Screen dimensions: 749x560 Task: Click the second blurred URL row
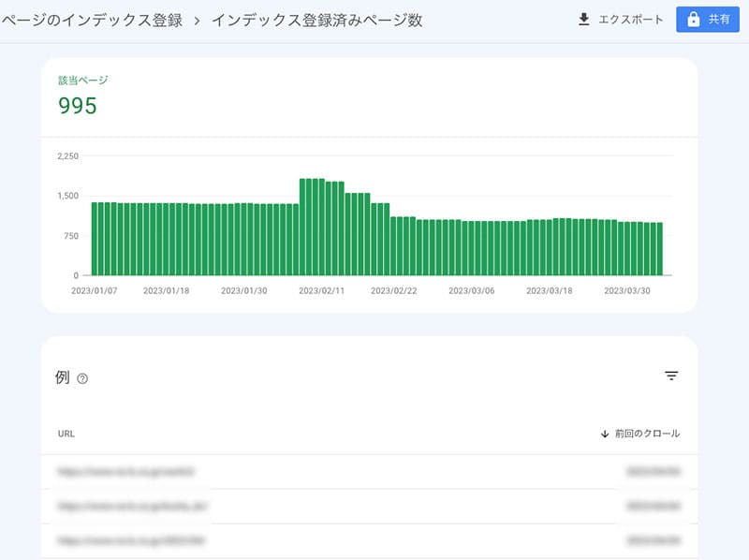[369, 506]
